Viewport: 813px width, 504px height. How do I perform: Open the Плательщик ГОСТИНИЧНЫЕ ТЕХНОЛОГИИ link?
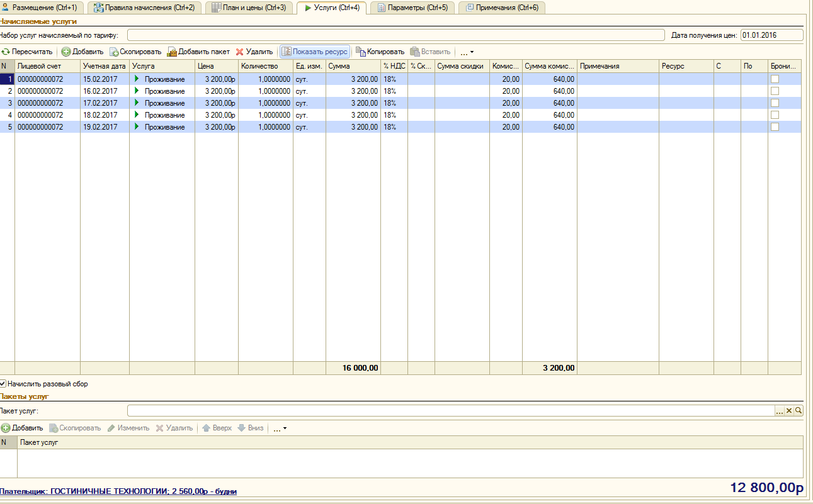point(118,491)
